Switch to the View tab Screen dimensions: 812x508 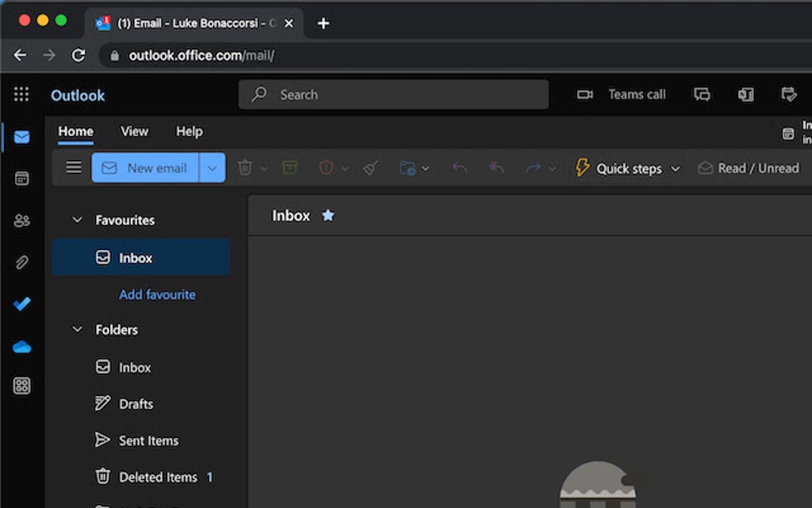(x=135, y=131)
